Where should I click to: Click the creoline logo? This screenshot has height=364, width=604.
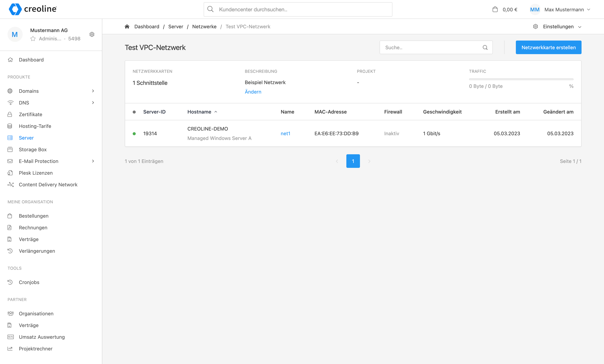click(x=33, y=9)
